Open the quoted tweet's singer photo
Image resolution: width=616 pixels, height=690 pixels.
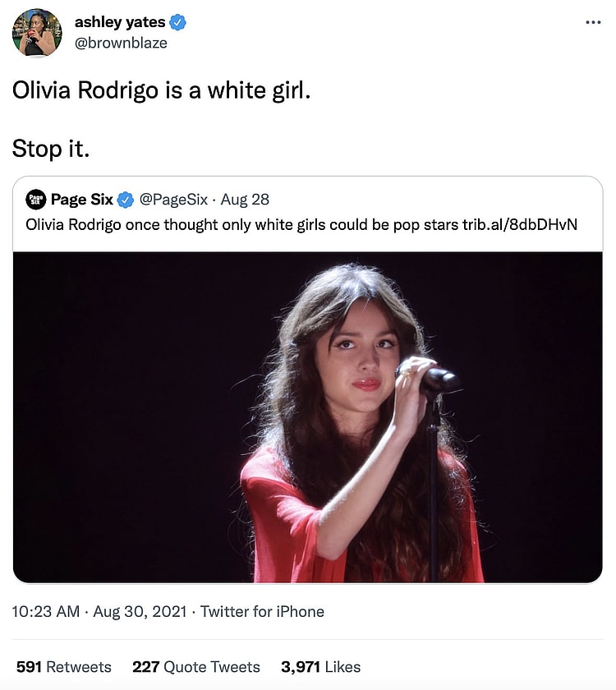pyautogui.click(x=308, y=417)
